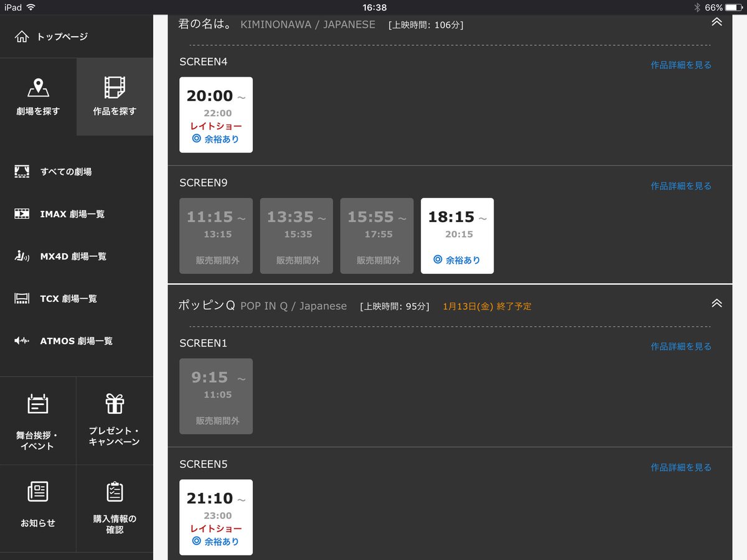
Task: Tap the 16:38 clock in status bar
Action: click(x=374, y=7)
